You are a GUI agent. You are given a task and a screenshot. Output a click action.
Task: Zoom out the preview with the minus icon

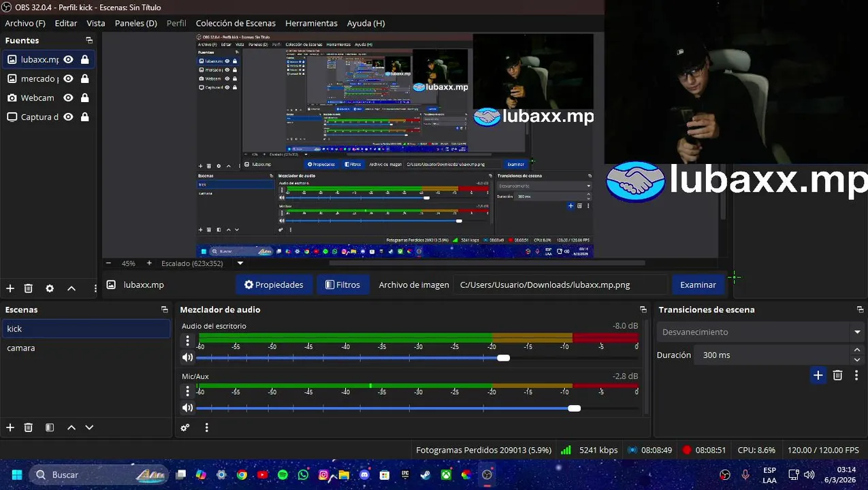pyautogui.click(x=108, y=263)
